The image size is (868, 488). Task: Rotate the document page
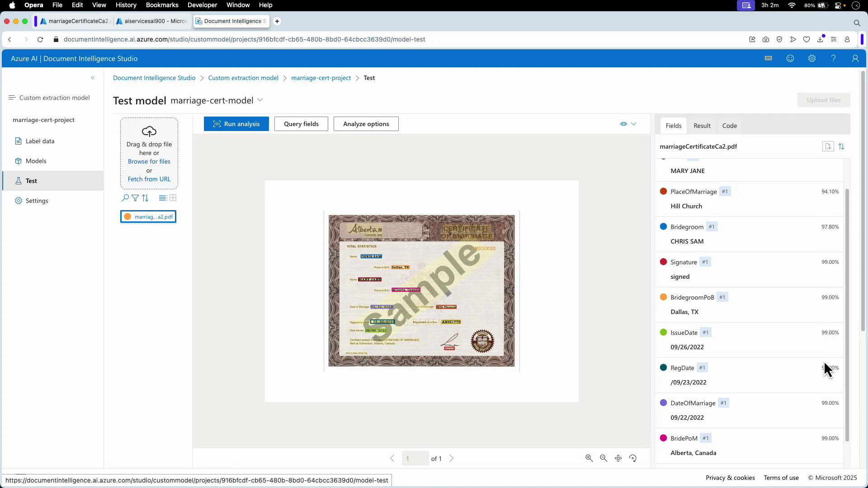(633, 458)
